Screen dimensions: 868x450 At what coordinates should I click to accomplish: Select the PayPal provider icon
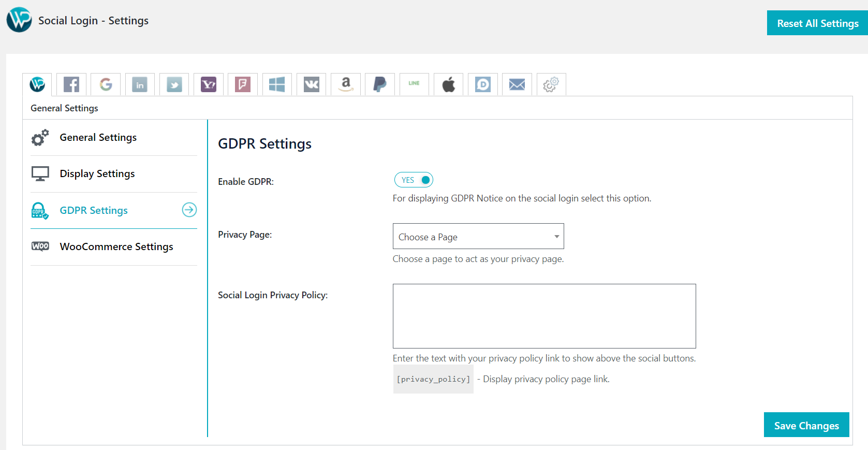pos(380,84)
